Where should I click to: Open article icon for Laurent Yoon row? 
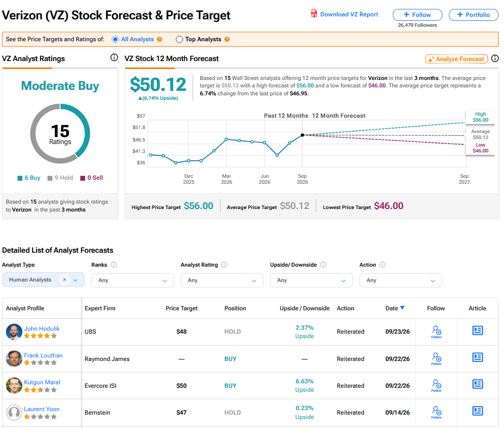(478, 411)
